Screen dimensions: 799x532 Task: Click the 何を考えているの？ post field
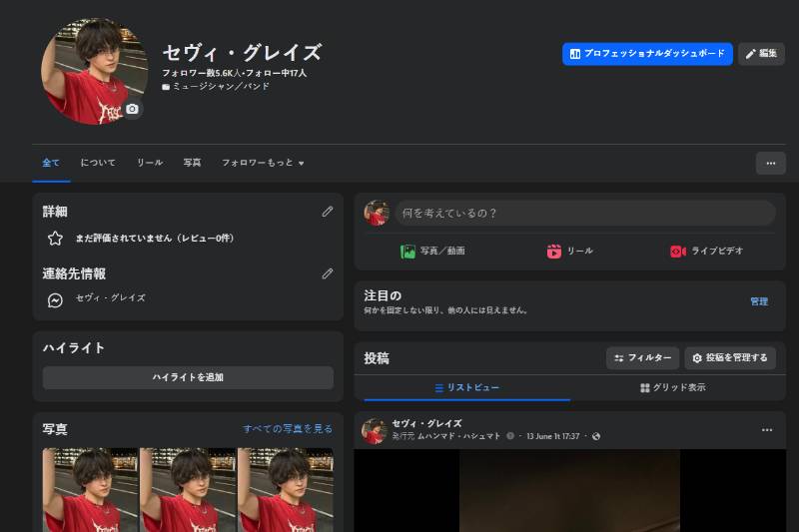[x=585, y=213]
